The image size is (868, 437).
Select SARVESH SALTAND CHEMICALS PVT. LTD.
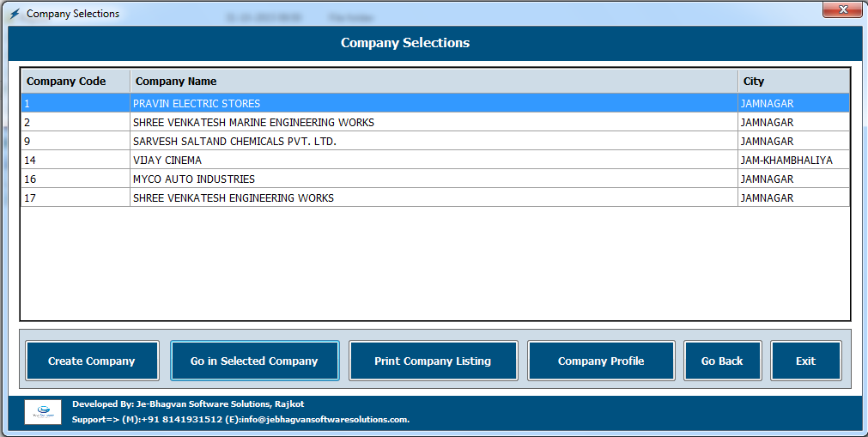coord(434,142)
